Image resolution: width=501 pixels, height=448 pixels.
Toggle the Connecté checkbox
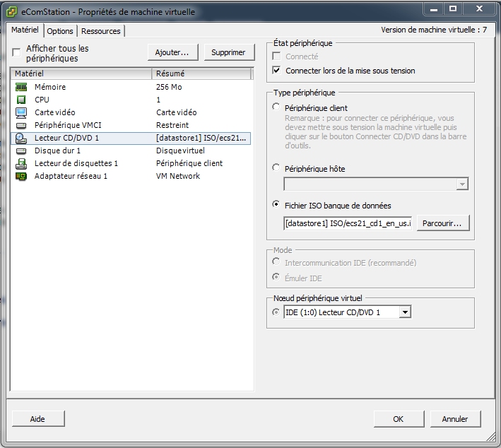pos(276,57)
